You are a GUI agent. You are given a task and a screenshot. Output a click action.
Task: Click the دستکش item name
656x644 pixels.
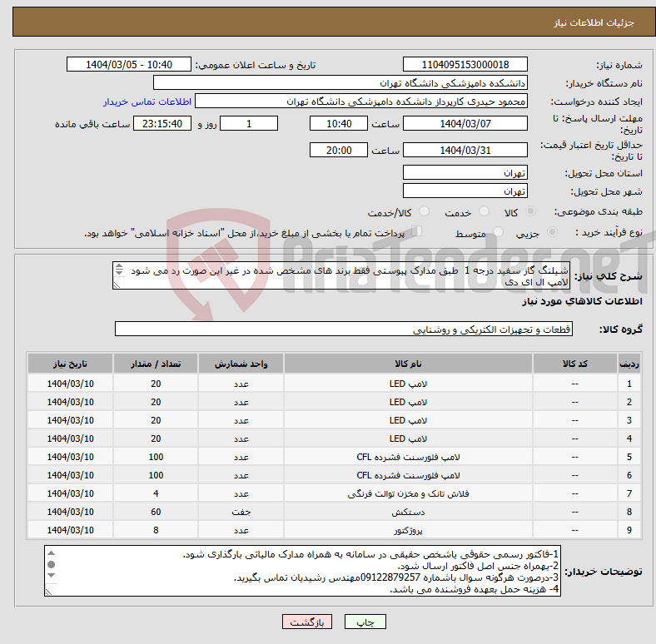click(x=408, y=512)
